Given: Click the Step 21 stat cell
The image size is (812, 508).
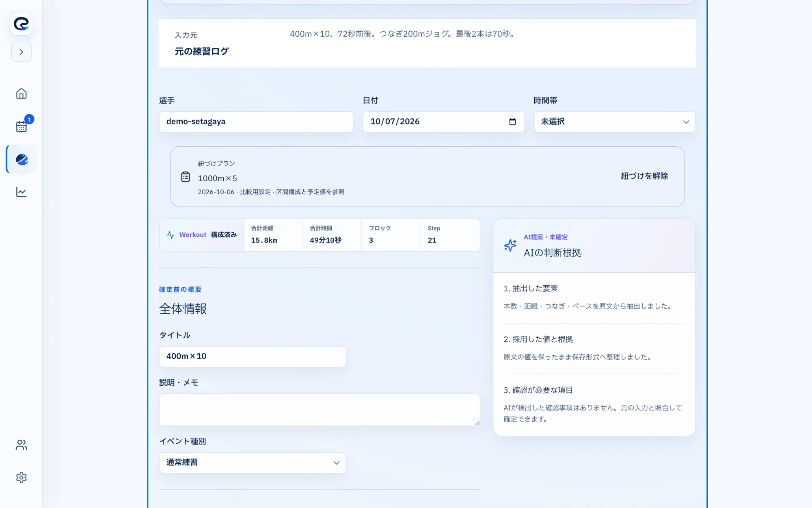Looking at the screenshot, I should tap(450, 235).
